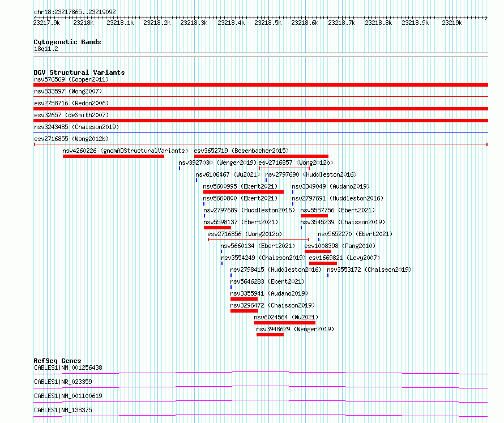
Task: Open the nsv2797689 (Huddleston2016) label
Action: pos(249,210)
